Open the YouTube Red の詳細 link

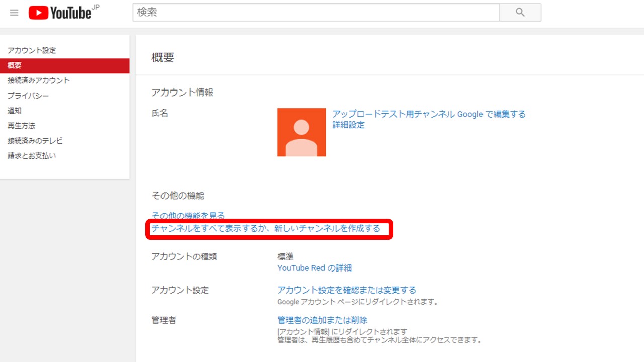click(x=314, y=268)
